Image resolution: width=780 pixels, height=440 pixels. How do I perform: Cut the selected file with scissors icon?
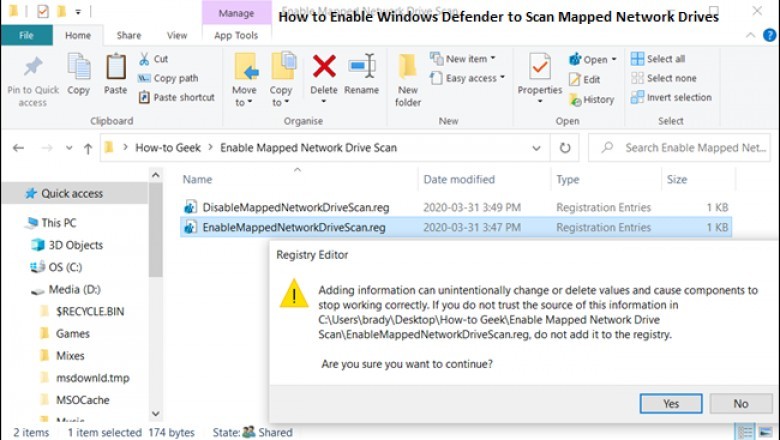[x=144, y=59]
